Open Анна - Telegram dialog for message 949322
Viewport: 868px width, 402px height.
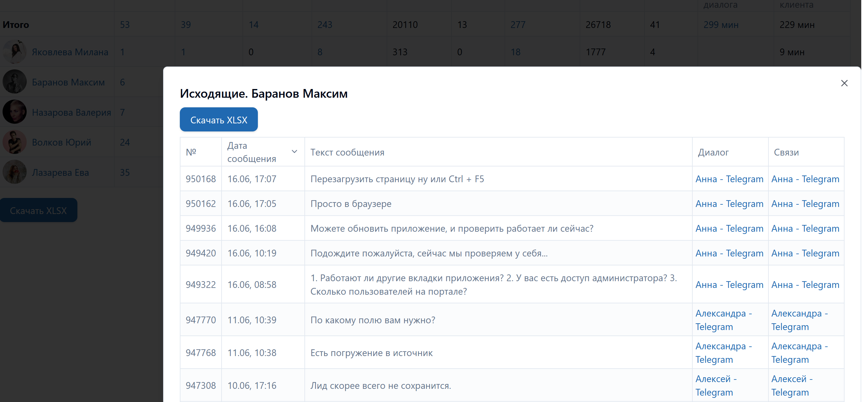pyautogui.click(x=729, y=285)
